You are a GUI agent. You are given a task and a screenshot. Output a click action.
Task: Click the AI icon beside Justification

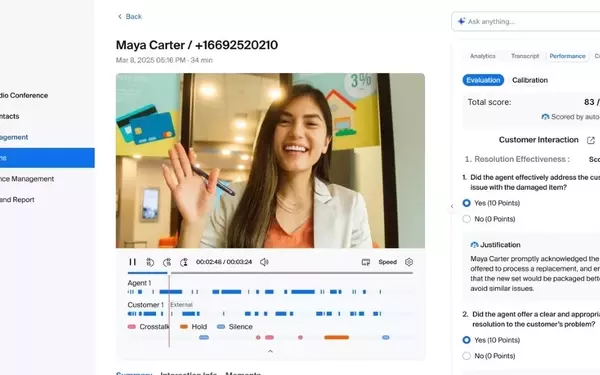pyautogui.click(x=474, y=245)
